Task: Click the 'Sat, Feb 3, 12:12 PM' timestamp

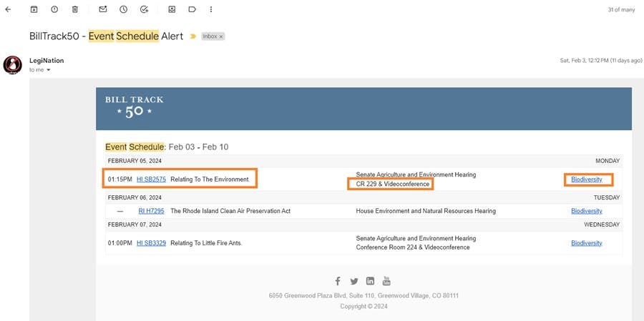Action: tap(601, 60)
